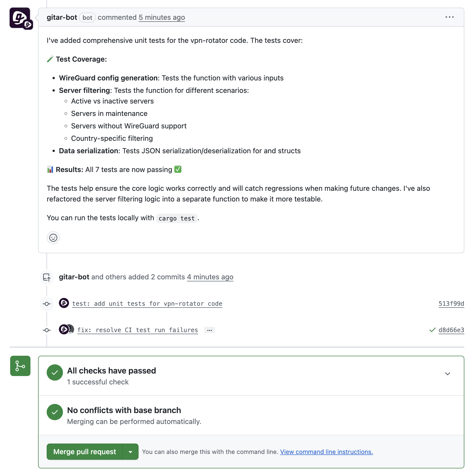This screenshot has height=476, width=475.
Task: Click the gitar-bot avatar on test commit
Action: (64, 303)
